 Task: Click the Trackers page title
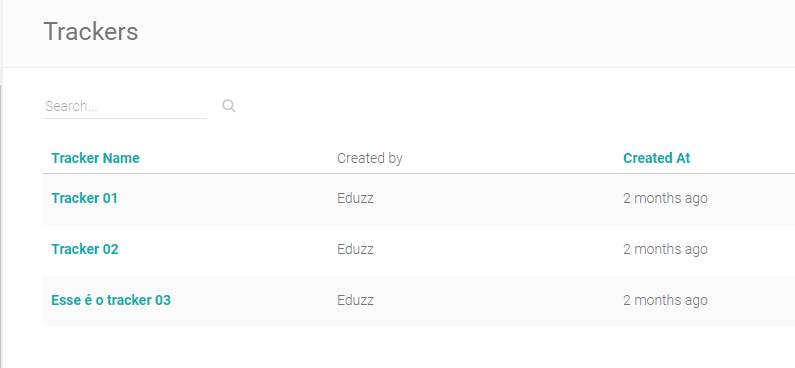point(91,31)
